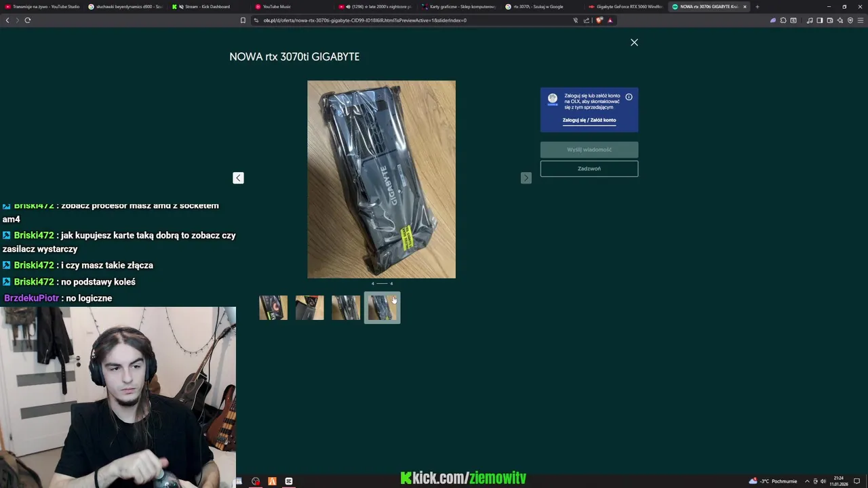Screen dimensions: 868x488
Task: Bookmark this page
Action: click(x=243, y=20)
